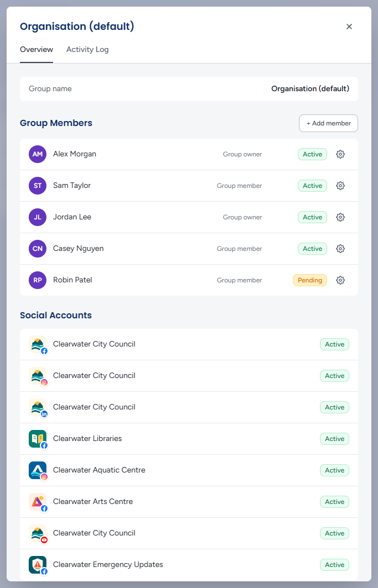Click the Clearwater Arts Centre logo icon
Screen dimensions: 378x588
38,502
